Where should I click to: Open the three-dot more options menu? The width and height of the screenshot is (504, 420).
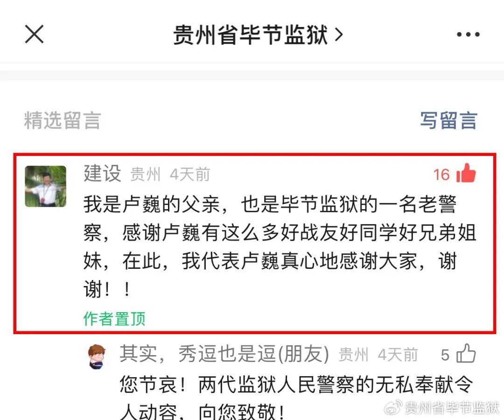[x=468, y=35]
